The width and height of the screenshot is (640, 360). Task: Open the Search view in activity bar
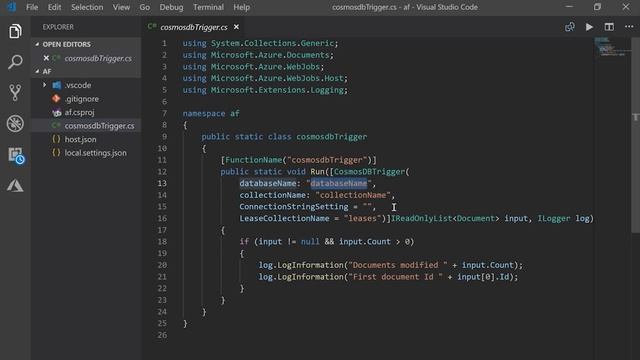(15, 62)
